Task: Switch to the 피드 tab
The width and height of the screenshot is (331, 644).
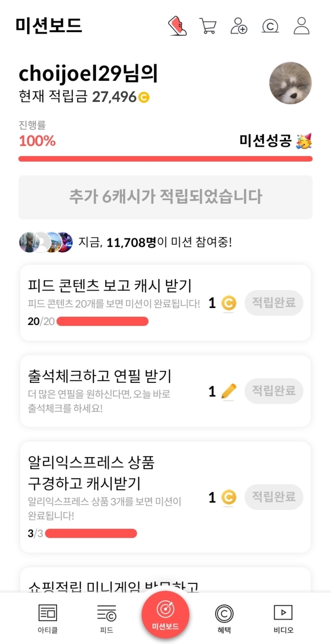Action: [x=106, y=618]
